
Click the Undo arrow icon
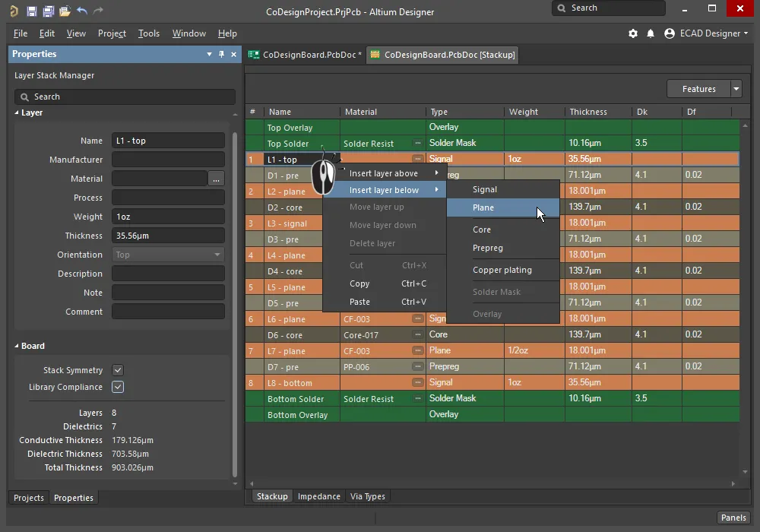[x=82, y=11]
